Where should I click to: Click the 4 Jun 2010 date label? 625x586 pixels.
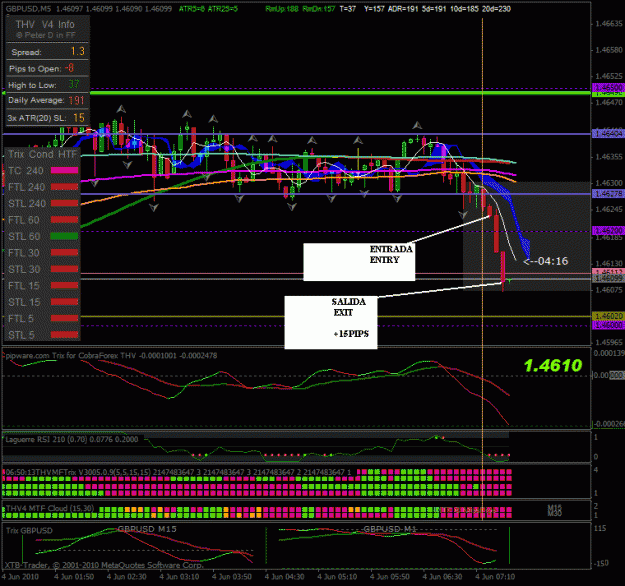pyautogui.click(x=20, y=577)
